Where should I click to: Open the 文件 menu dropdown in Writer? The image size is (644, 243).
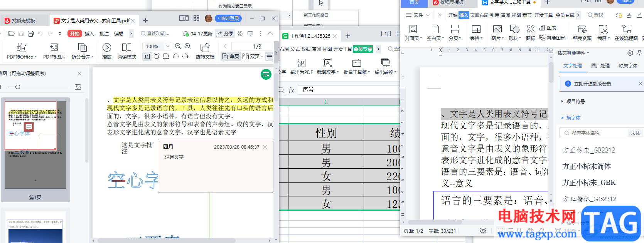(x=418, y=15)
